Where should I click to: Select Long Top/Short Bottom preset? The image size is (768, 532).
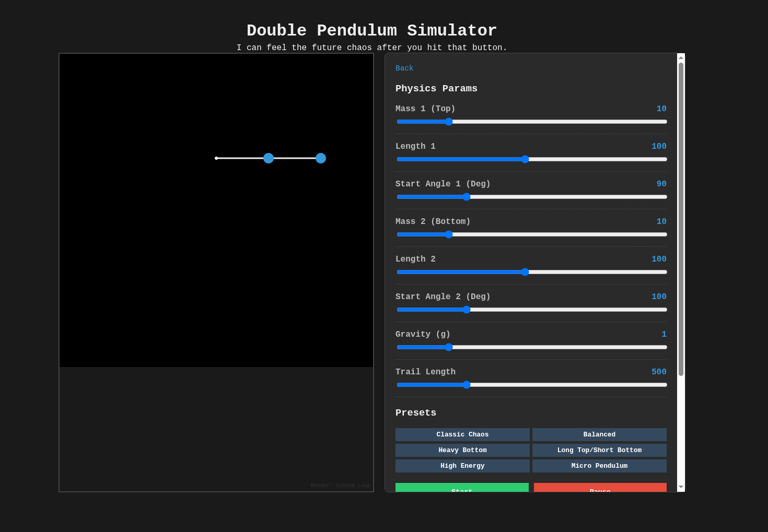[599, 450]
